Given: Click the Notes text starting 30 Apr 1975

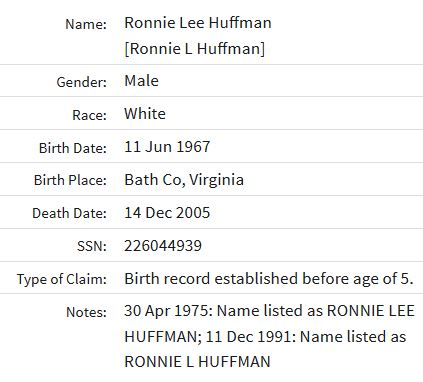Looking at the screenshot, I should [x=269, y=336].
